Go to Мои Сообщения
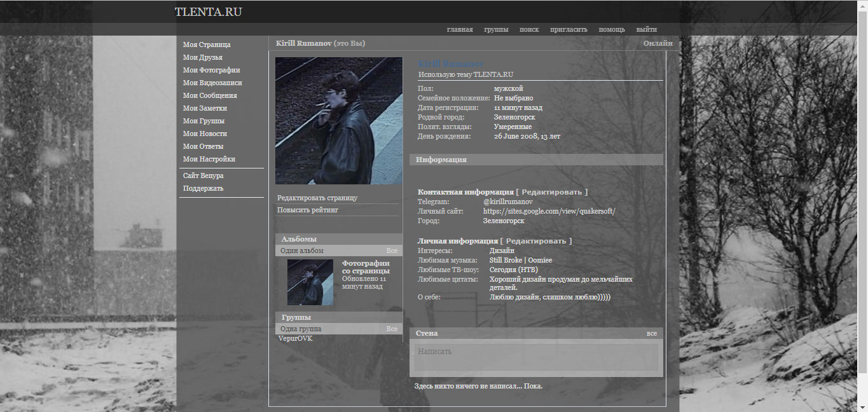 (210, 95)
